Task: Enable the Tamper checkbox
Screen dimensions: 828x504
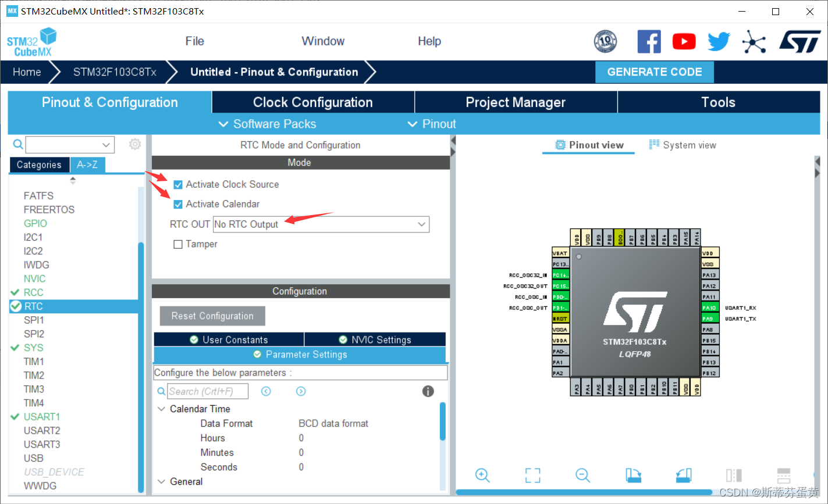Action: [178, 244]
